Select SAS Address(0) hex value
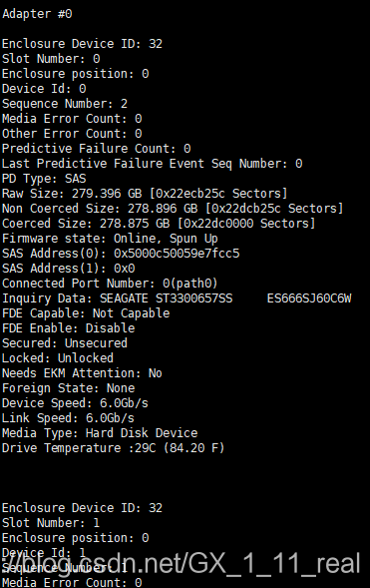Screen dimensions: 370x588 (177, 254)
